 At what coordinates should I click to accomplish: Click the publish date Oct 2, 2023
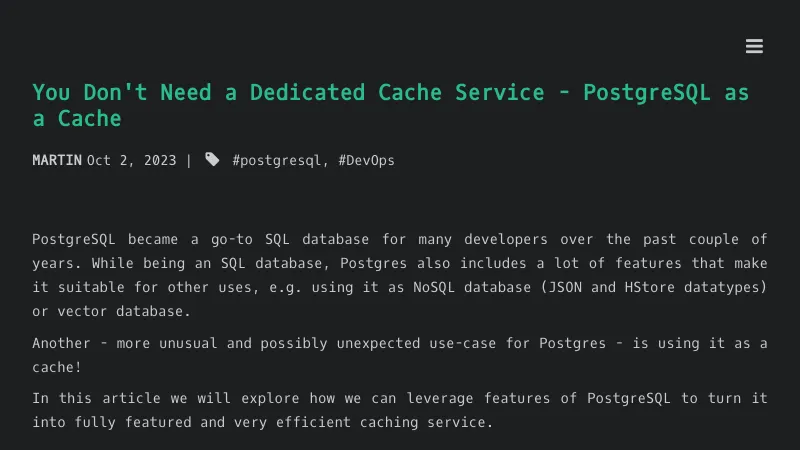131,160
